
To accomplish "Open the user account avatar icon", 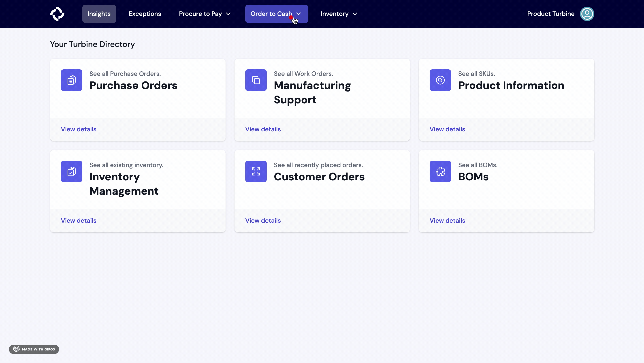I will point(587,14).
